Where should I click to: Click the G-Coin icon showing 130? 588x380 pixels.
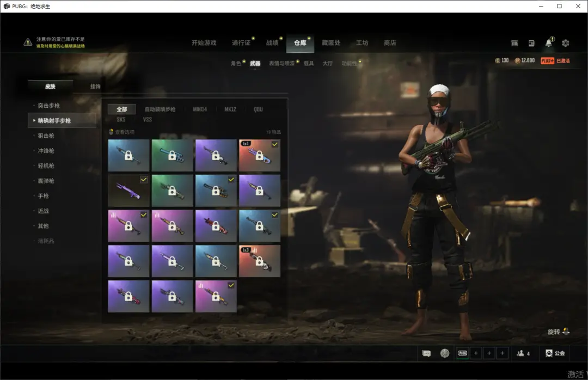point(497,60)
